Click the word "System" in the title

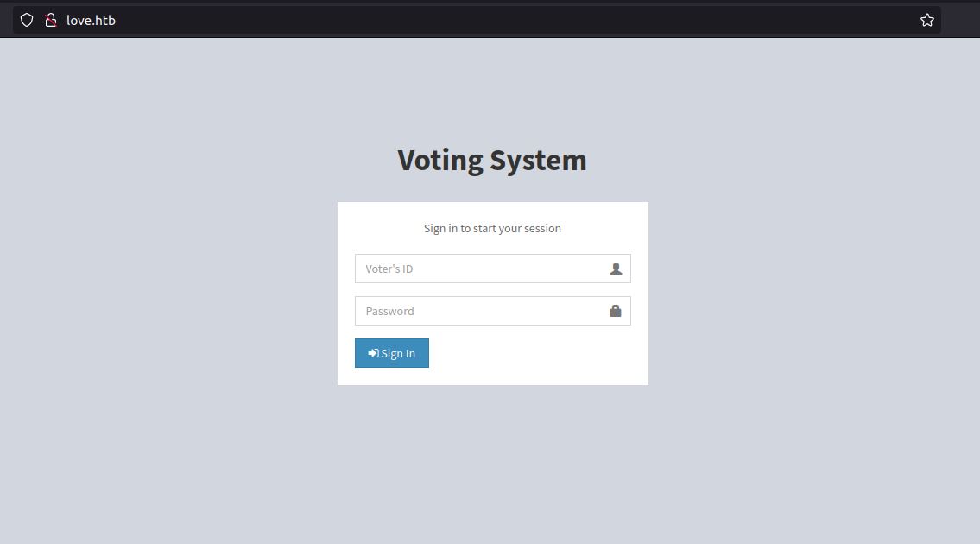pos(539,160)
